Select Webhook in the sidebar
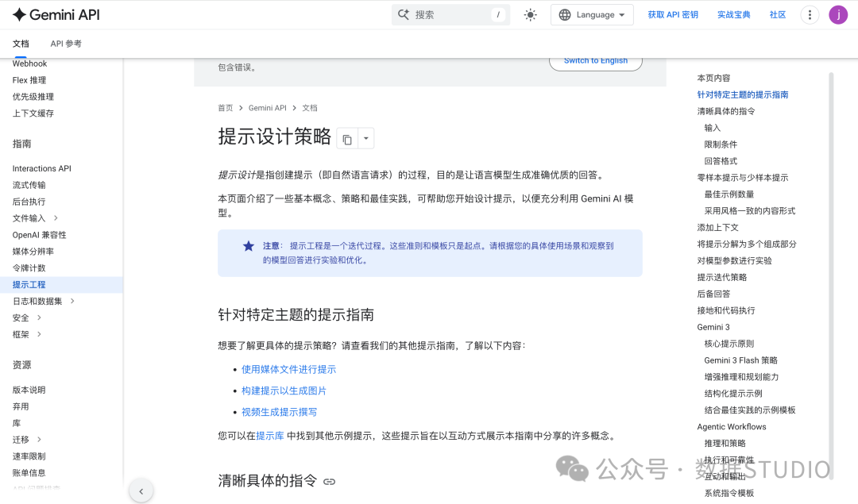Viewport: 858px width, 504px height. coord(29,63)
